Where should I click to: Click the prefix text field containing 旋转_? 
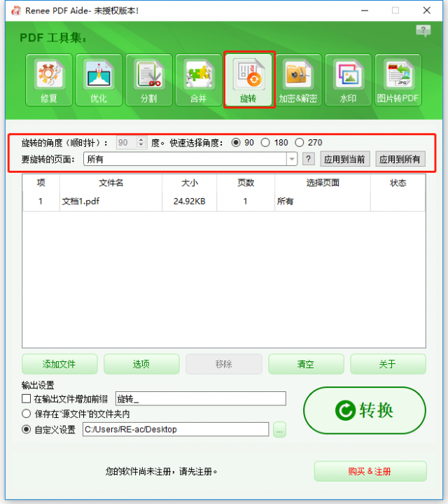200,398
